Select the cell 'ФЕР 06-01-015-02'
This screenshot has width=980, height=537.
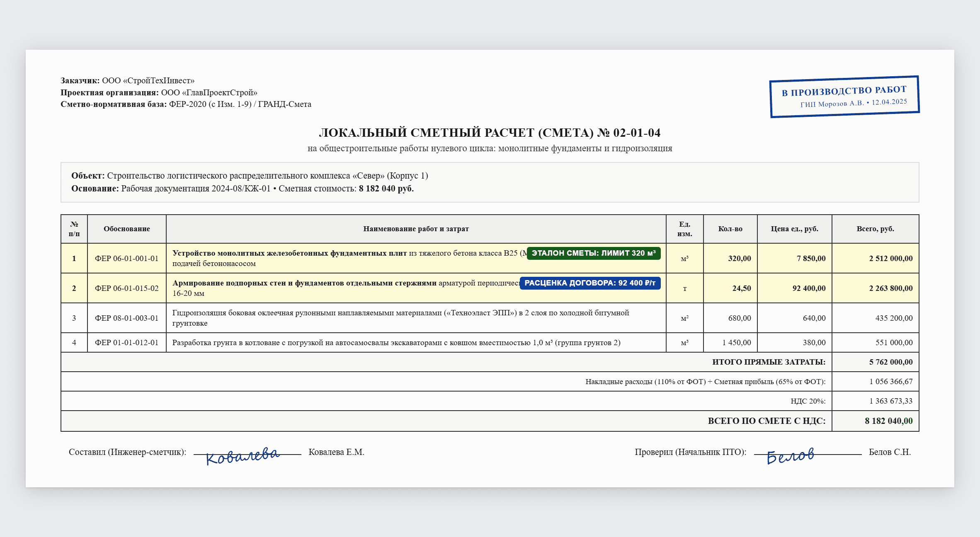[x=127, y=288]
